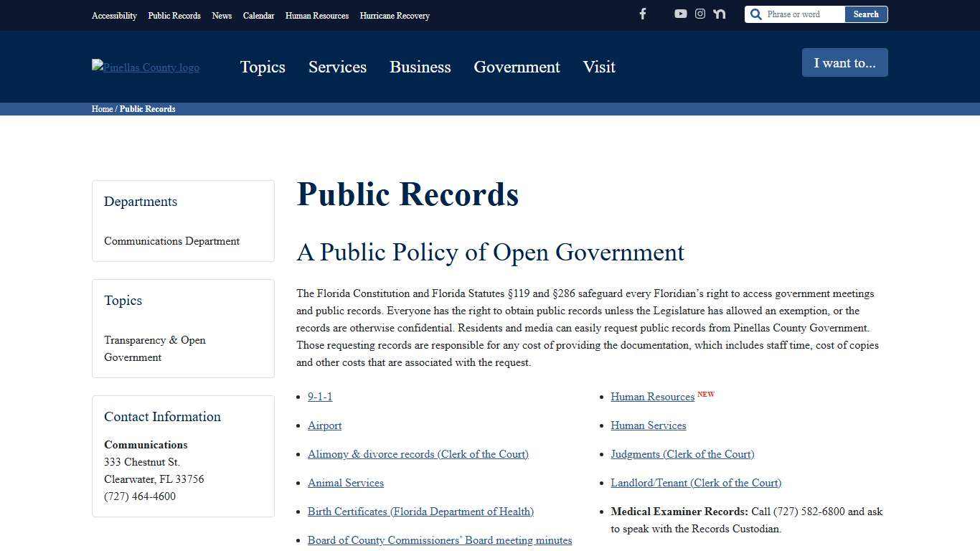The width and height of the screenshot is (980, 551).
Task: Open Transparency & Open Government topic
Action: 155,348
